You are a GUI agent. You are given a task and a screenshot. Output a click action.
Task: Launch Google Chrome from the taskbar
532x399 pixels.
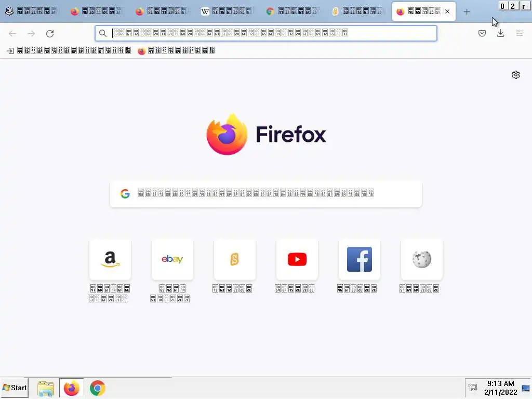(x=97, y=389)
